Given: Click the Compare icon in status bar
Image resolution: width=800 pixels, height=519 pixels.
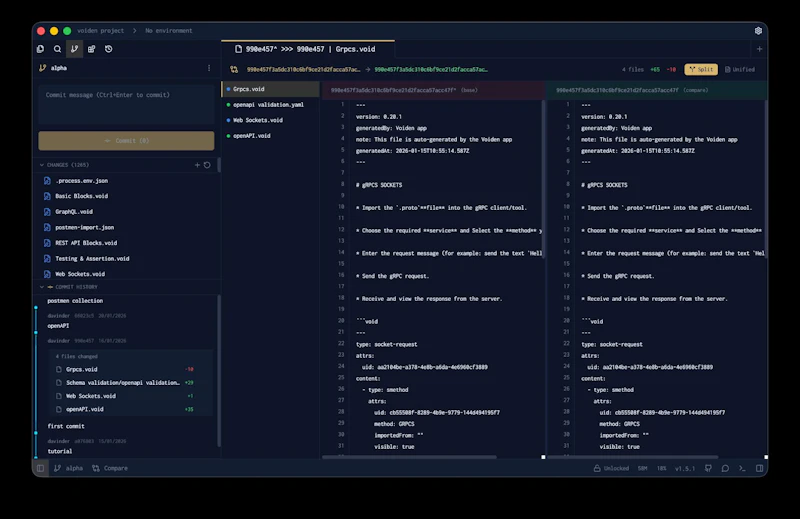Looking at the screenshot, I should pyautogui.click(x=96, y=468).
